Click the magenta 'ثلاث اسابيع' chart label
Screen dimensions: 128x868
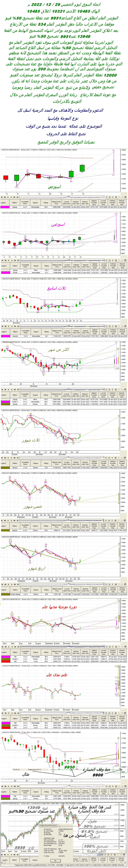tap(57, 288)
